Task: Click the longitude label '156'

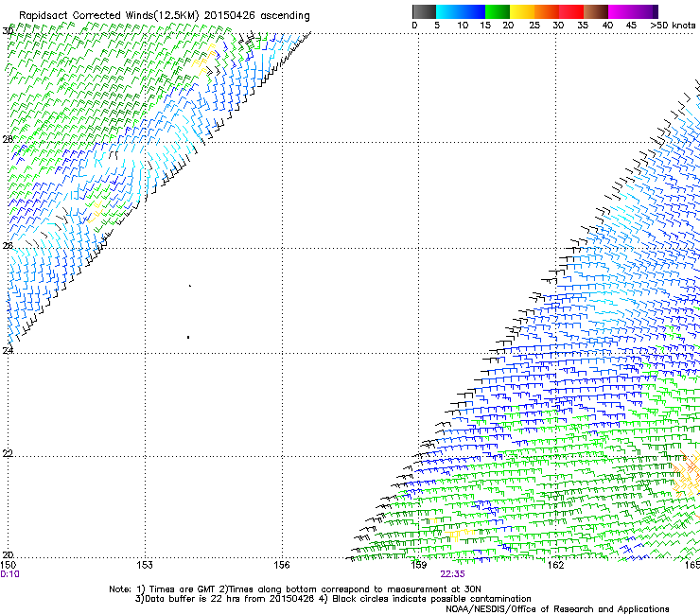Action: 282,566
